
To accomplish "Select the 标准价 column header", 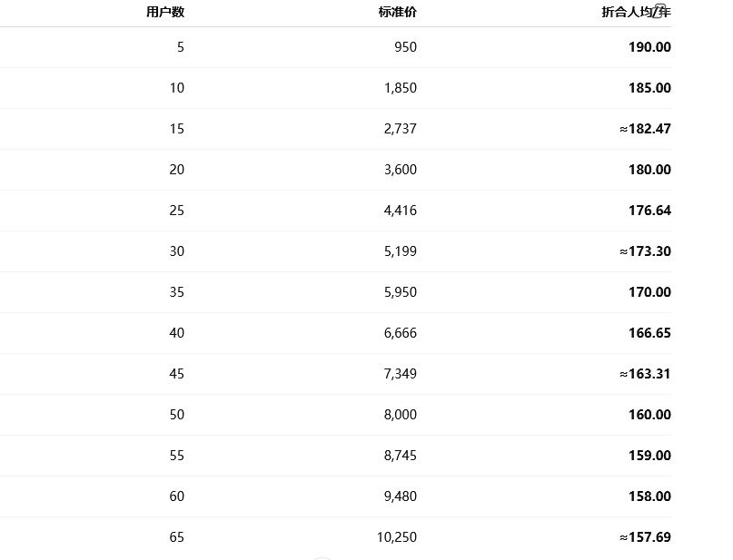I will pyautogui.click(x=397, y=12).
